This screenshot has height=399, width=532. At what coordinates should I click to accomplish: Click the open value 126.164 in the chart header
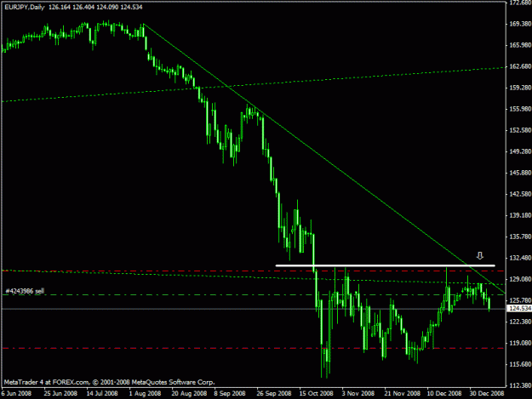(x=60, y=7)
